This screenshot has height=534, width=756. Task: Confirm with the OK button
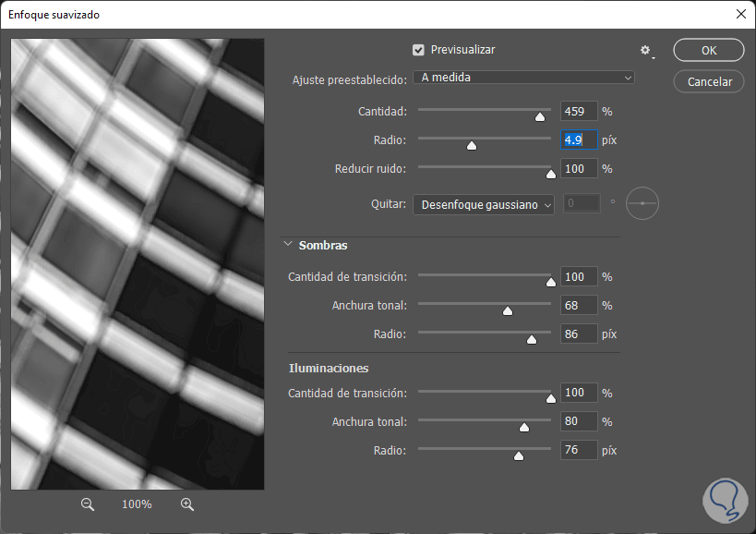coord(709,50)
